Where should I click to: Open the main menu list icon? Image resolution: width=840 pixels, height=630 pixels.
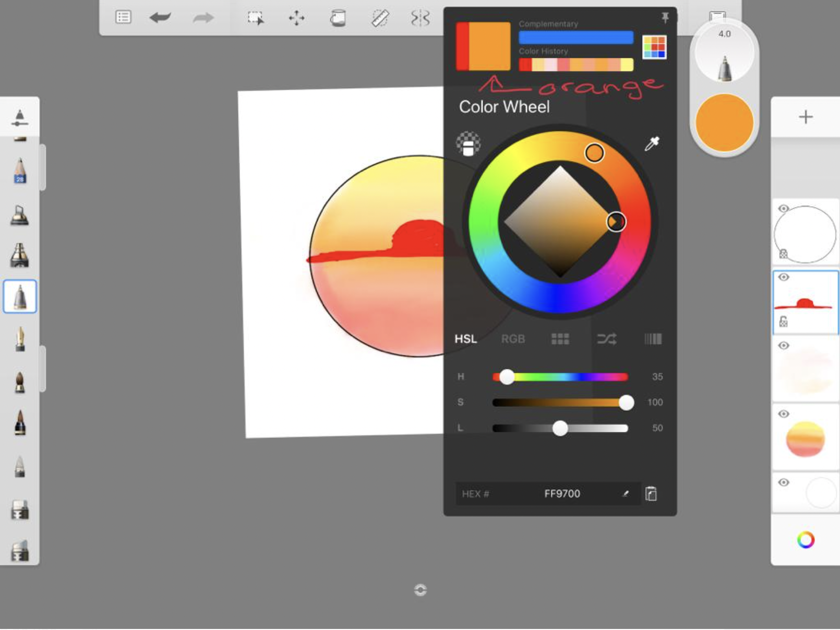pyautogui.click(x=123, y=17)
